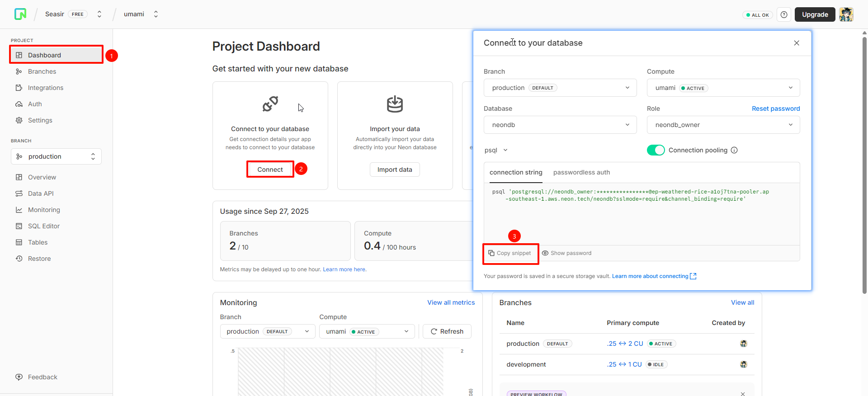Image resolution: width=868 pixels, height=396 pixels.
Task: Expand the Branch dropdown in connect dialog
Action: 560,88
